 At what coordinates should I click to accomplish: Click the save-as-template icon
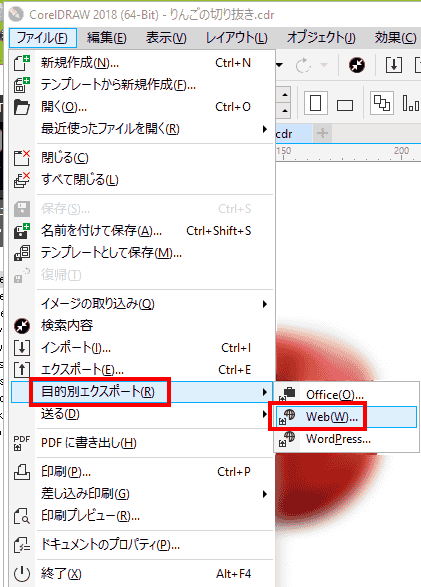pyautogui.click(x=22, y=253)
